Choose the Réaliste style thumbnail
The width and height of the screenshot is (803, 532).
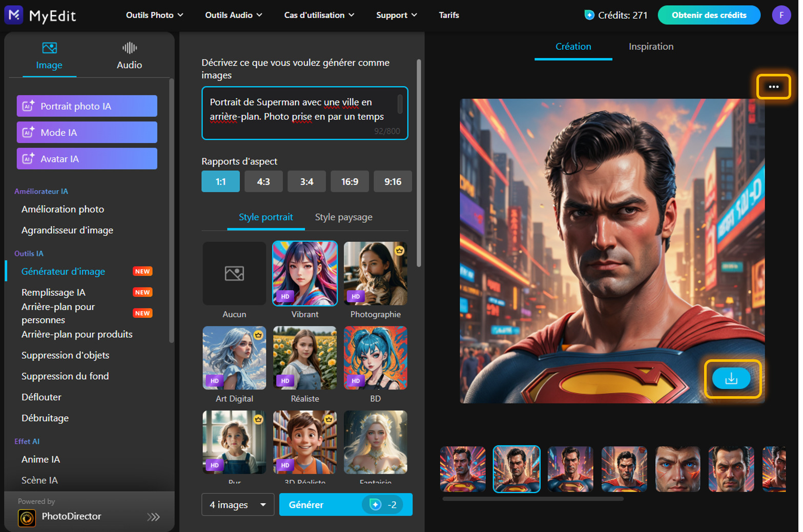[x=305, y=358]
